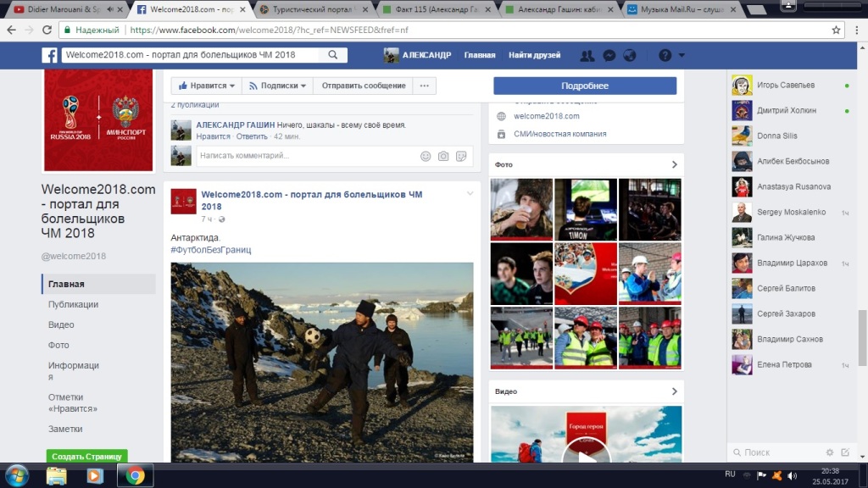This screenshot has height=488, width=868.
Task: Open the Antarctica football photo
Action: pos(322,363)
